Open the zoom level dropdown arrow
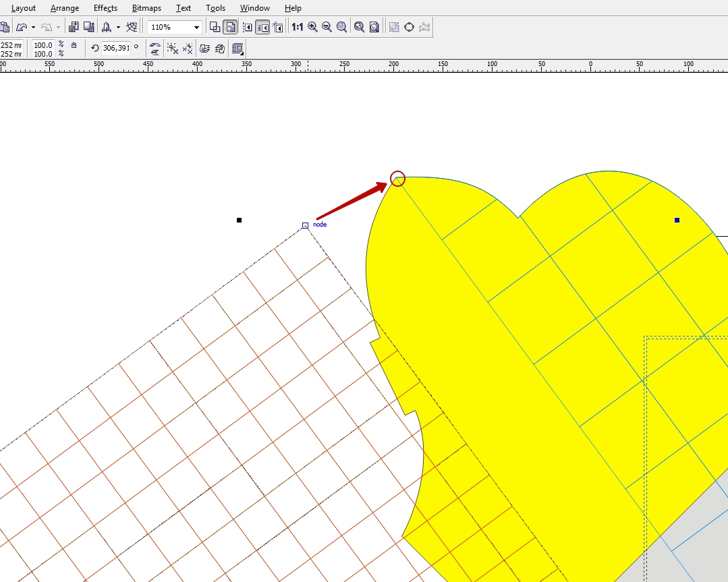The image size is (728, 582). (x=196, y=28)
